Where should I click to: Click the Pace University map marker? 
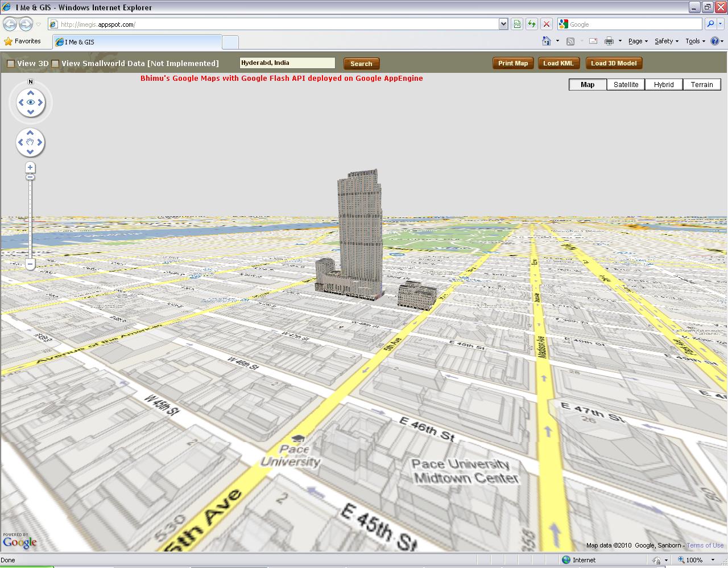coord(298,438)
